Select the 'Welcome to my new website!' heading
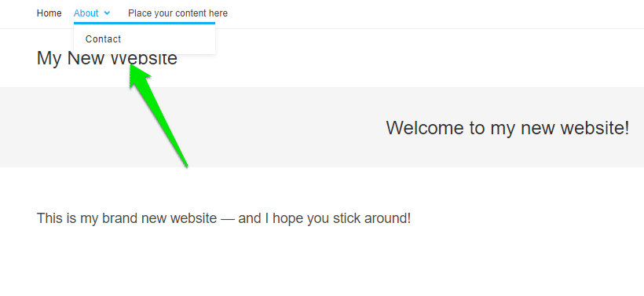Image resolution: width=644 pixels, height=296 pixels. 507,128
